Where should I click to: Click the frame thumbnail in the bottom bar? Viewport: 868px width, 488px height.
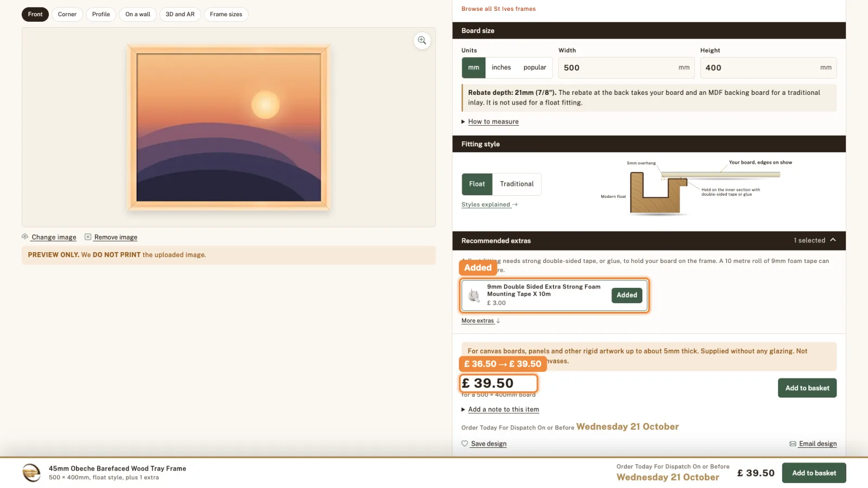tap(31, 472)
